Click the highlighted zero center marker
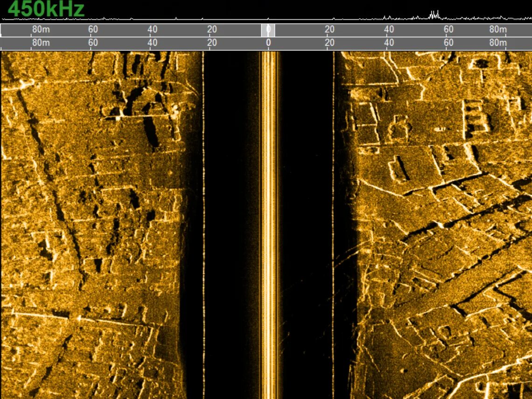The width and height of the screenshot is (532, 399). click(x=268, y=29)
